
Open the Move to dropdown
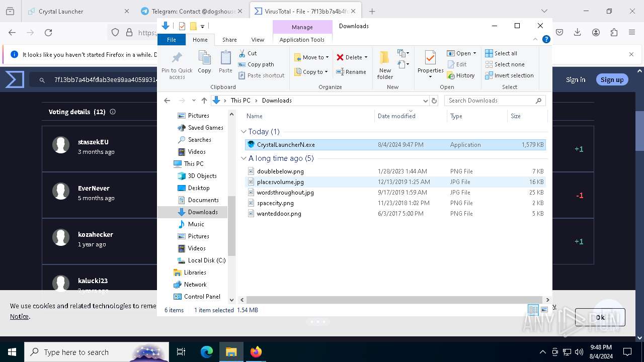pyautogui.click(x=311, y=57)
